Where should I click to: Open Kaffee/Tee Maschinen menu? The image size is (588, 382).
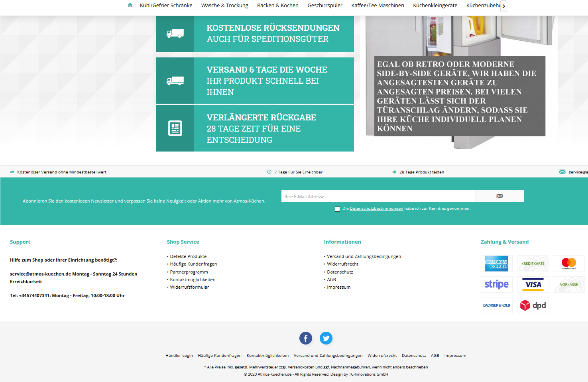point(378,6)
